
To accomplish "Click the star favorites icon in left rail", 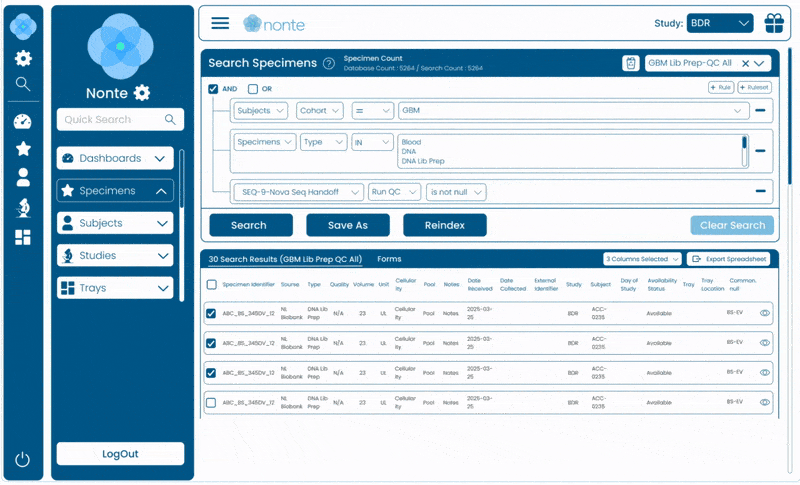I will click(x=23, y=149).
